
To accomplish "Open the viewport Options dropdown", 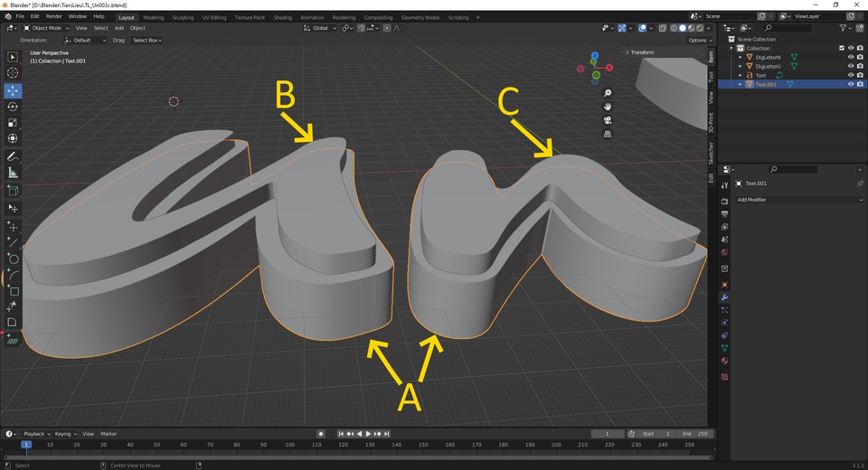I will [700, 41].
